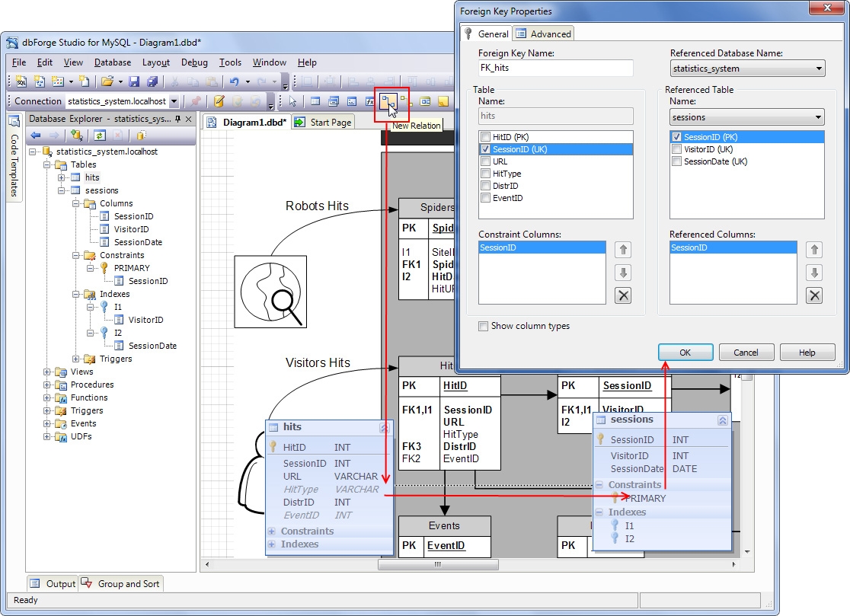Screen dimensions: 850x616
Task: Expand the Procedures folder node
Action: (47, 385)
